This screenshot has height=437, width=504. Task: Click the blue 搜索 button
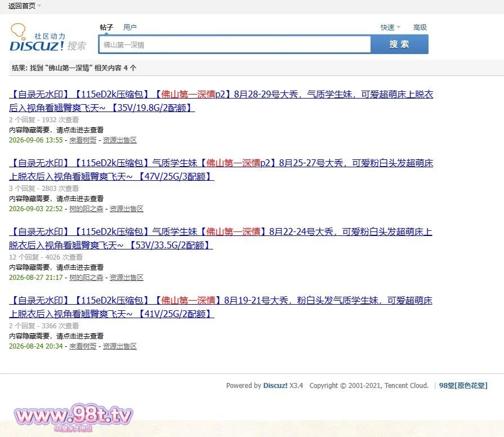(399, 44)
